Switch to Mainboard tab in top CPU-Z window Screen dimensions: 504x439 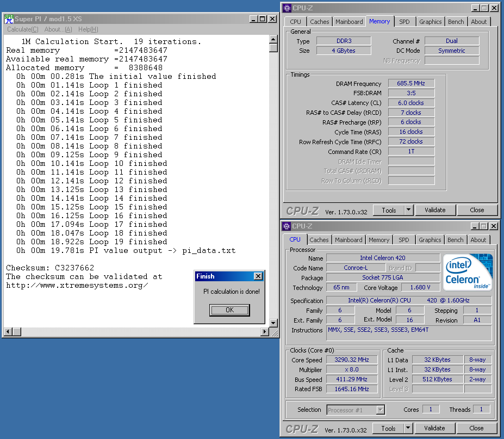349,22
